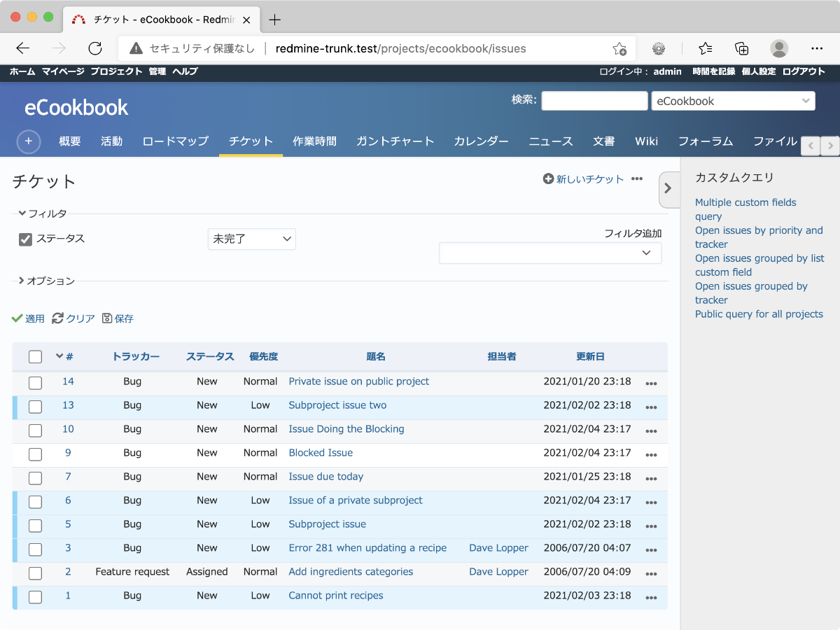This screenshot has height=630, width=840.
Task: Click the 新しいチケット link
Action: pos(583,179)
